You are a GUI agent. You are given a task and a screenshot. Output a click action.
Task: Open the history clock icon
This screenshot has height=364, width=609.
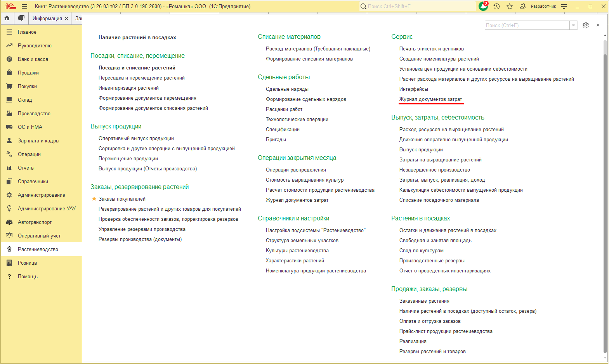496,7
